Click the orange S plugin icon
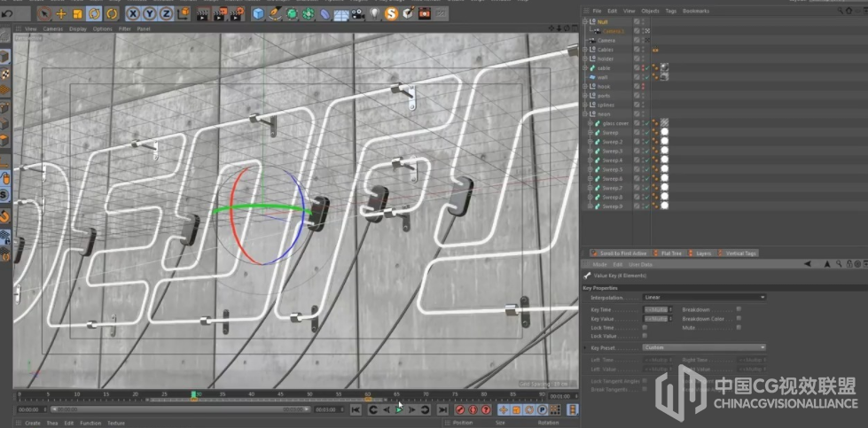Viewport: 868px width, 428px height. (391, 14)
